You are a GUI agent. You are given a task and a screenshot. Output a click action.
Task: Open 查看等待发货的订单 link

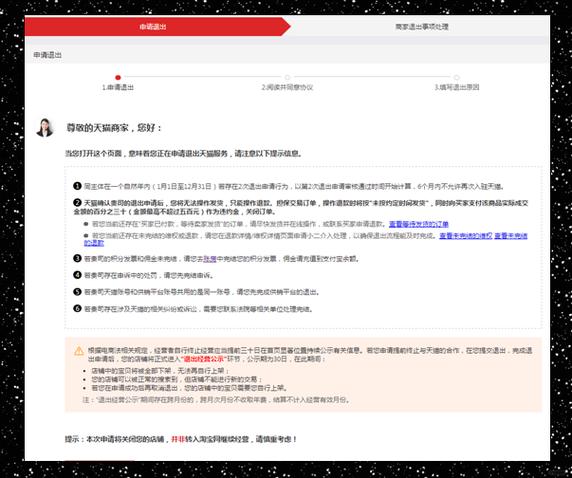click(x=418, y=224)
